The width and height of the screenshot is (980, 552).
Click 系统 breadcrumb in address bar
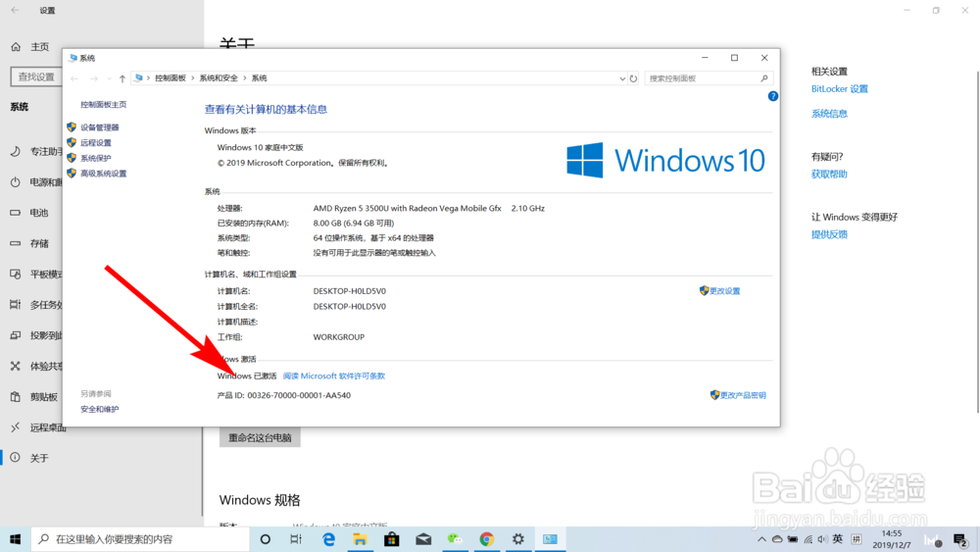tap(259, 78)
